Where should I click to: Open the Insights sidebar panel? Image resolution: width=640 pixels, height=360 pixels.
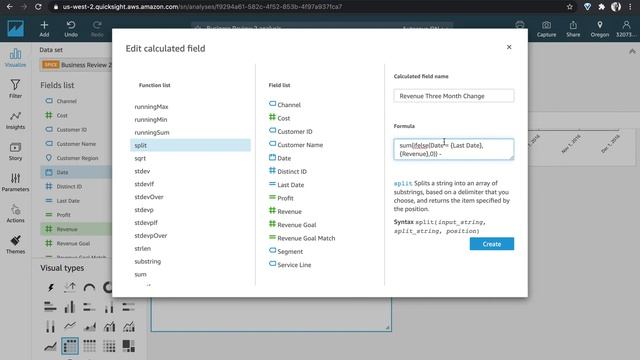(16, 120)
